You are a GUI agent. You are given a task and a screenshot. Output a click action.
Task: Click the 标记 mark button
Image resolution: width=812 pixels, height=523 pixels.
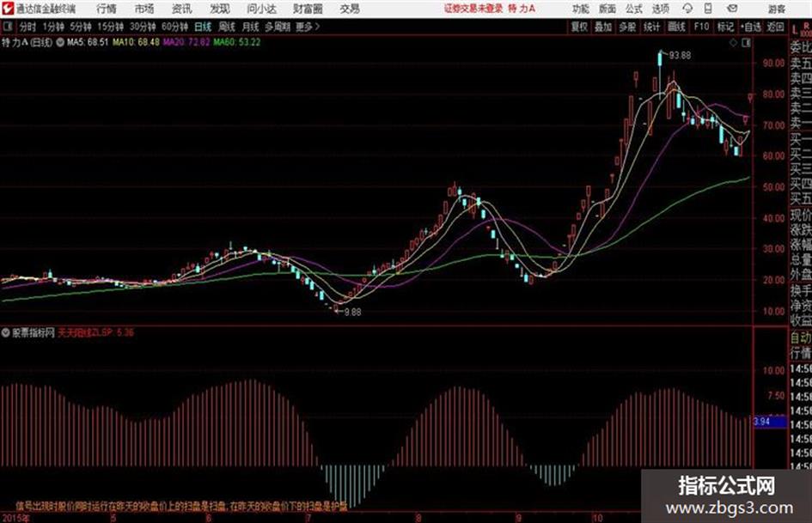725,27
